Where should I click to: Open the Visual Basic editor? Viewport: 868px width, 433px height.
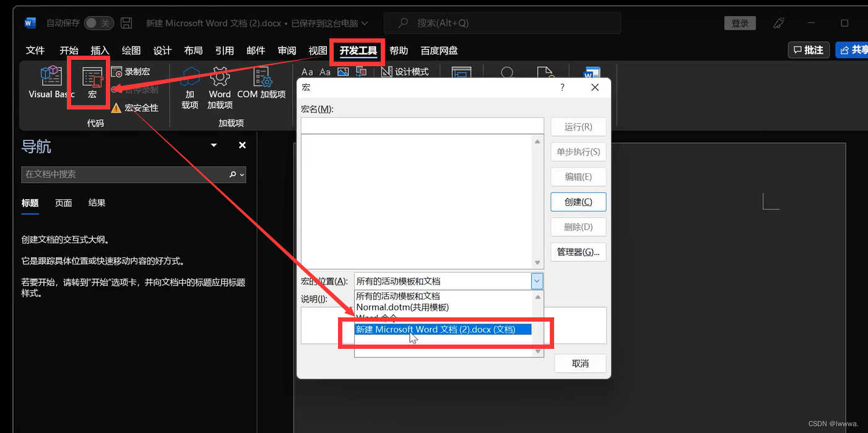tap(51, 83)
